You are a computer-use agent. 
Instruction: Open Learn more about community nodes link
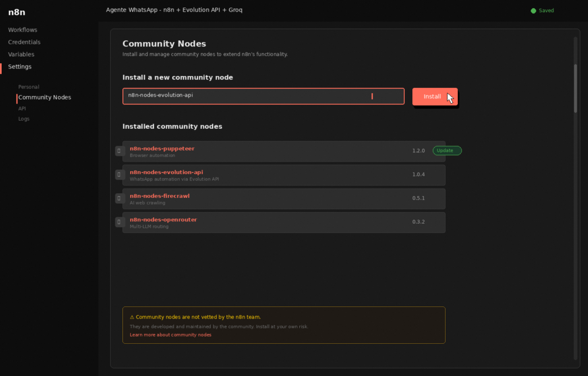(170, 335)
